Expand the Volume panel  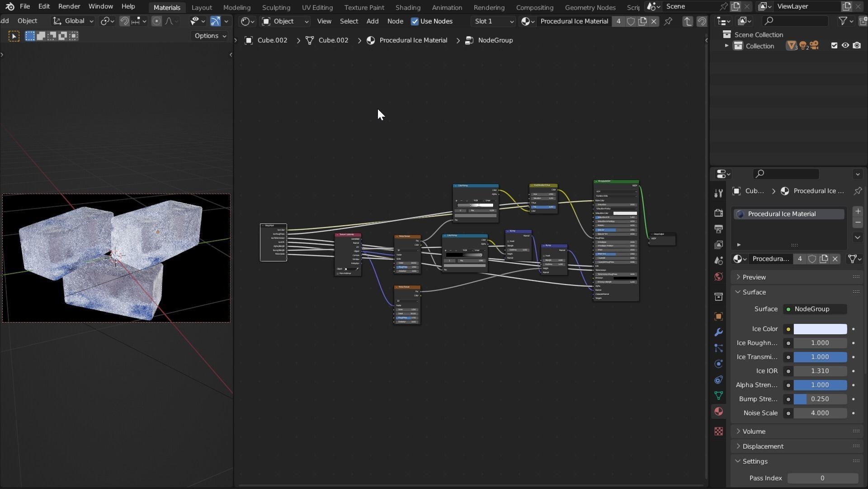[754, 432]
